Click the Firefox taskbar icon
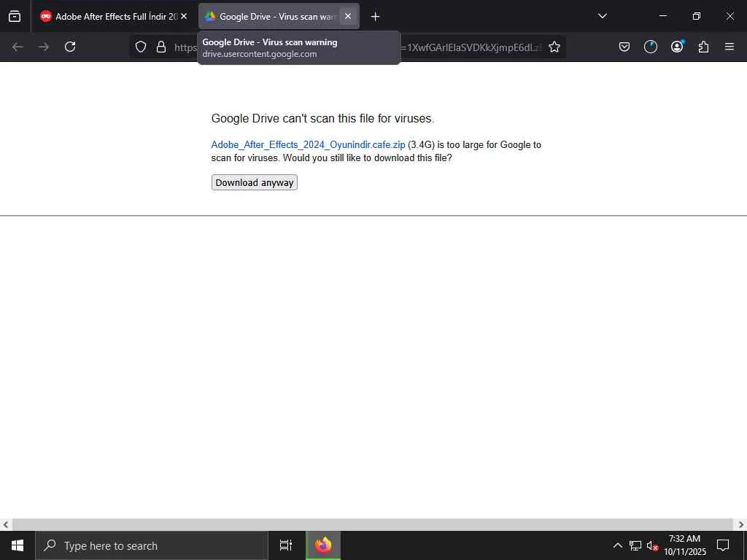The image size is (747, 560). point(323,545)
